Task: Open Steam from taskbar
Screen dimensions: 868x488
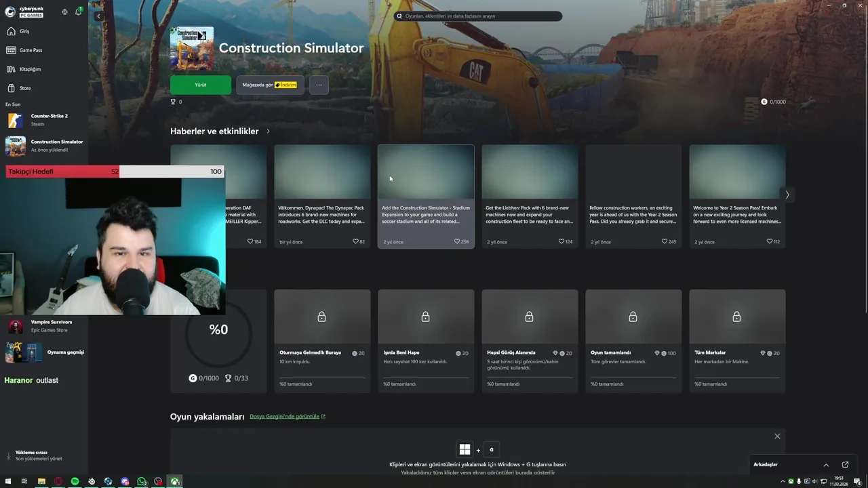Action: 92,481
